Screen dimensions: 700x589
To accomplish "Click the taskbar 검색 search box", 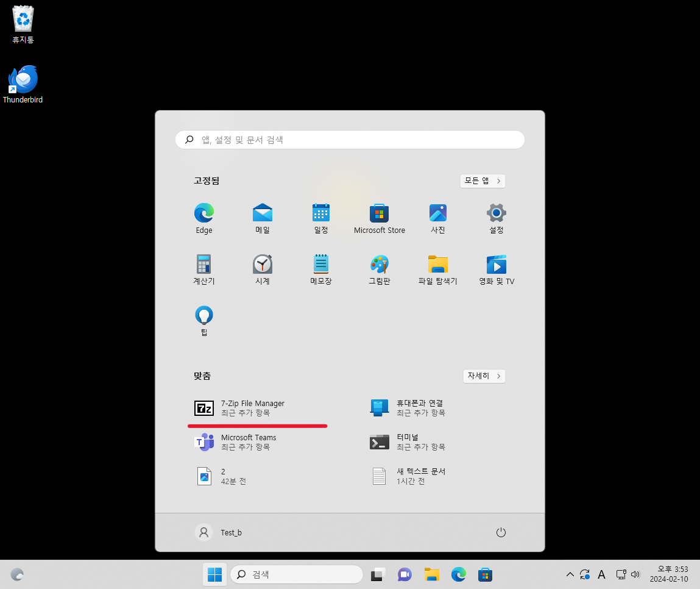I will click(297, 574).
